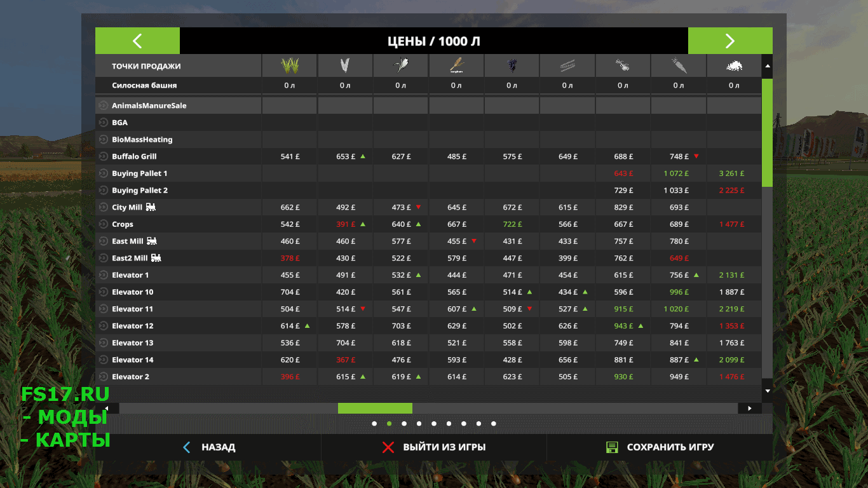
Task: Click the 3 261 £ price cell
Action: [731, 173]
